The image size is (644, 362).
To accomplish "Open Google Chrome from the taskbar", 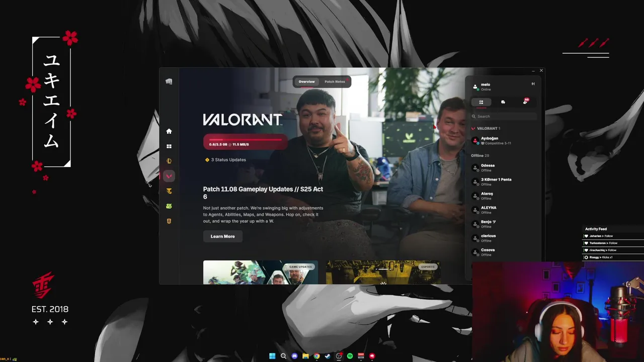I will [316, 356].
